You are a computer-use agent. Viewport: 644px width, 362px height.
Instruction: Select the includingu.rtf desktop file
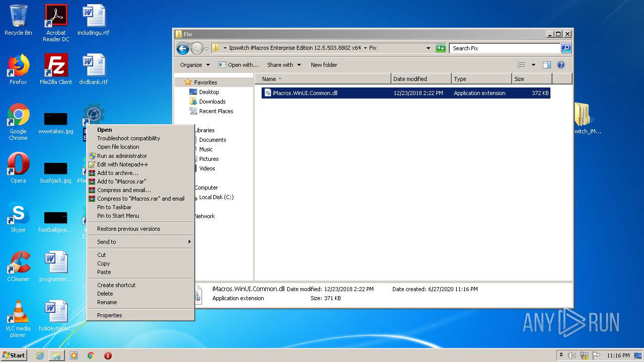coord(94,20)
